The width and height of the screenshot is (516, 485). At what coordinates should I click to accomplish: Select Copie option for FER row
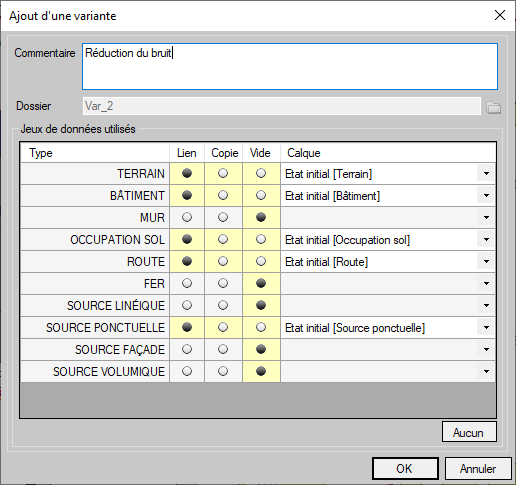tap(223, 283)
